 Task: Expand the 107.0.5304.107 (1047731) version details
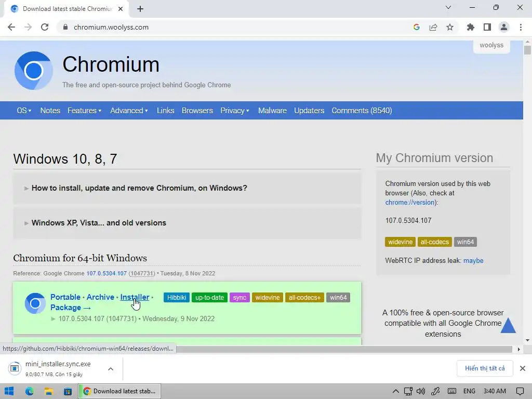[132, 318]
